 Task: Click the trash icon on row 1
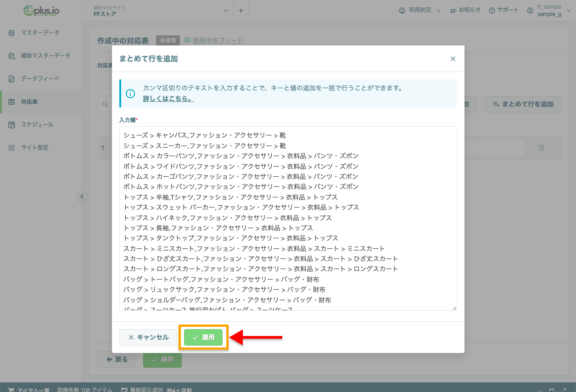[x=542, y=148]
